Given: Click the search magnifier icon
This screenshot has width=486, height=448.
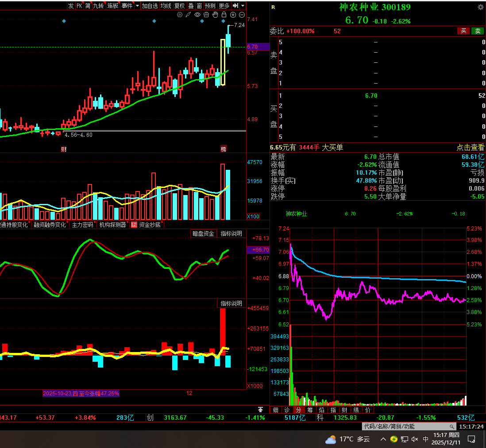Looking at the screenshot, I should [x=452, y=427].
